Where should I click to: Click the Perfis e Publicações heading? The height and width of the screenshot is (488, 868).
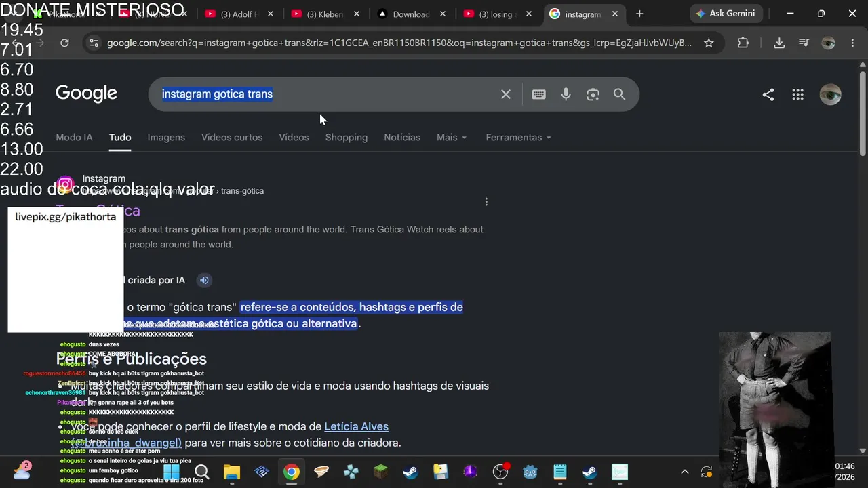point(131,359)
